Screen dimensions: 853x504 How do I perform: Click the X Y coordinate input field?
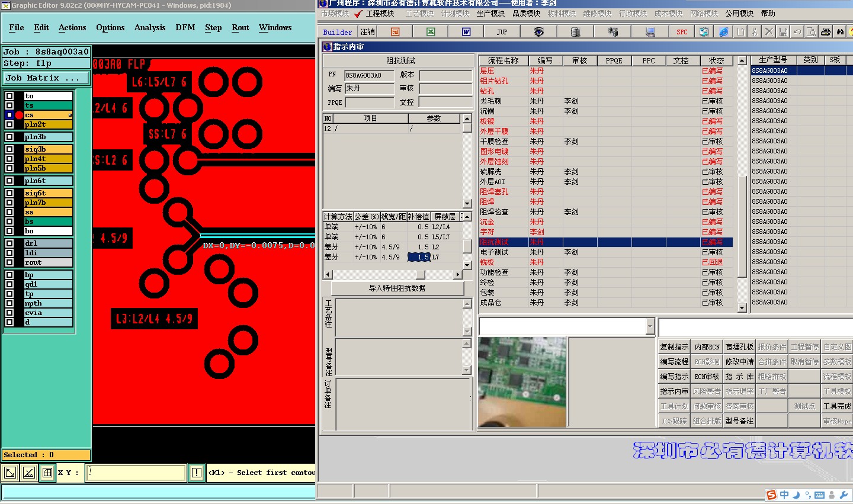coord(136,473)
